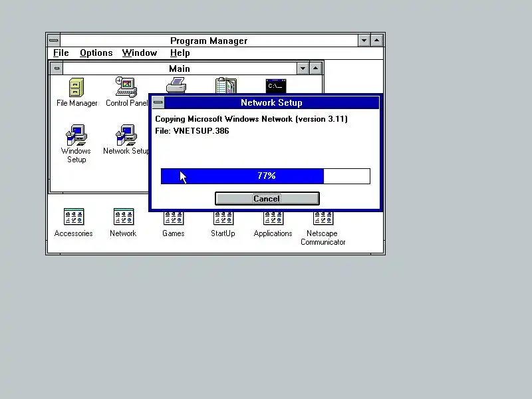The image size is (532, 399).
Task: Click the 77% progress bar
Action: [265, 176]
